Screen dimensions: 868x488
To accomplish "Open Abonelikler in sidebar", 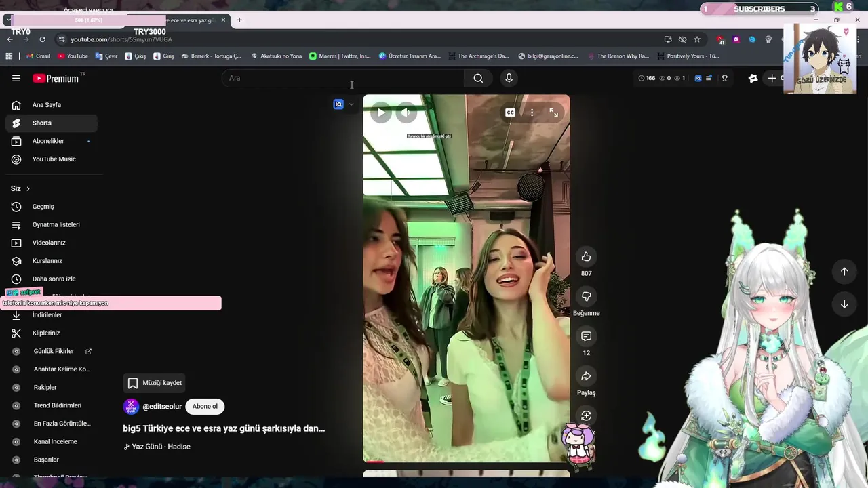I will 52,141.
